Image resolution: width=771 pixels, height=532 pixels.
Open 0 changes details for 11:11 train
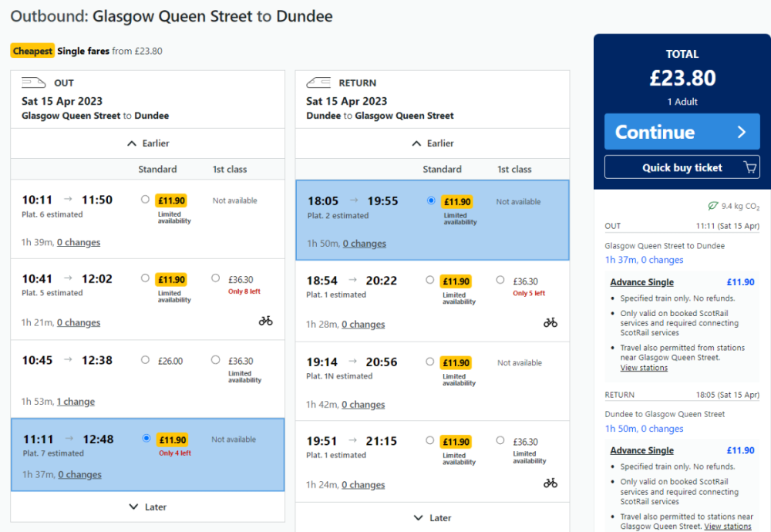[79, 474]
